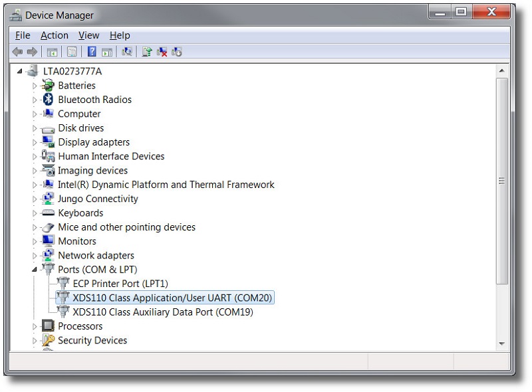Expand the Bluetooth Radios category
This screenshot has height=392, width=532.
pyautogui.click(x=35, y=99)
